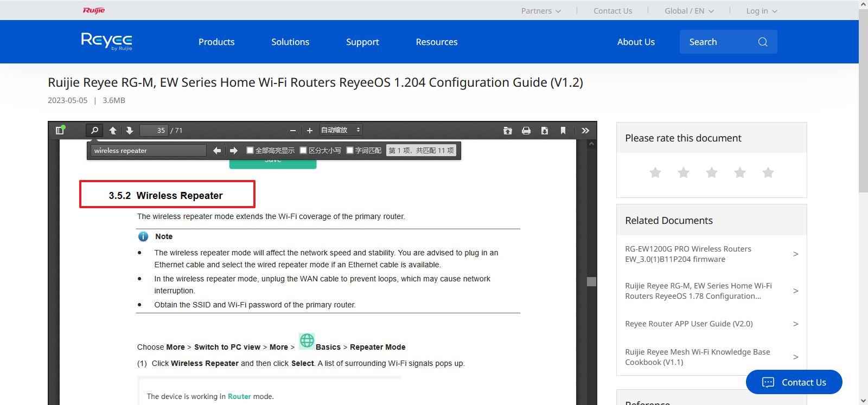Open ReyeeOS 1.78 Configuration related document

click(698, 291)
